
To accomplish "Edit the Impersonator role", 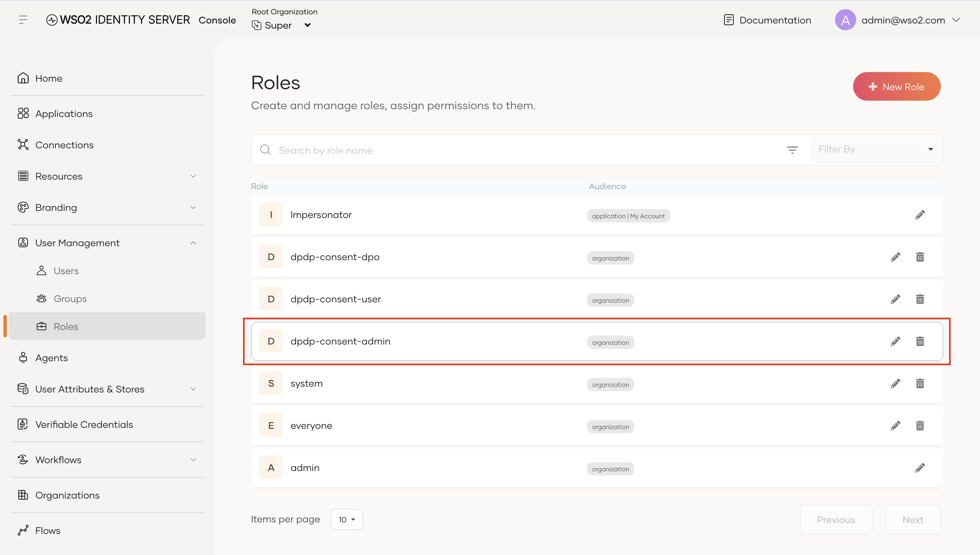I will (x=920, y=215).
